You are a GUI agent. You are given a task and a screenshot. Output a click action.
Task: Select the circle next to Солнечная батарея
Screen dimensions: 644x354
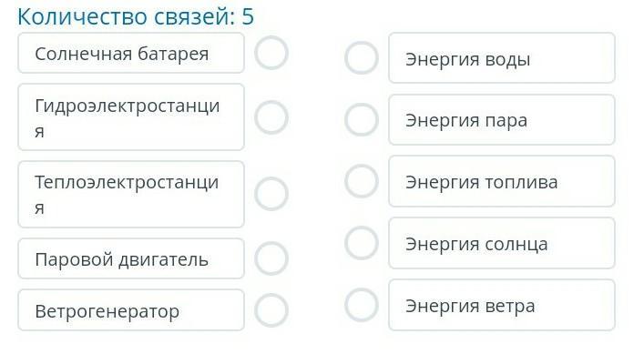point(271,53)
